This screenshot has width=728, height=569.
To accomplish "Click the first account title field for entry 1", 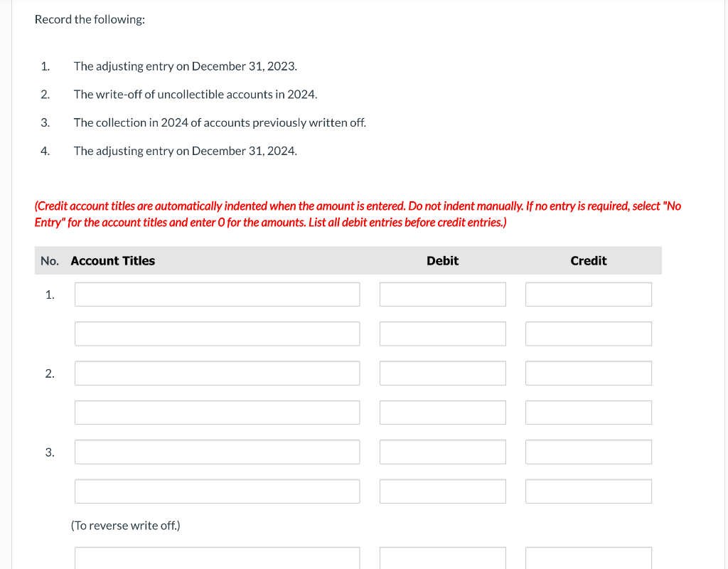I will (x=217, y=294).
